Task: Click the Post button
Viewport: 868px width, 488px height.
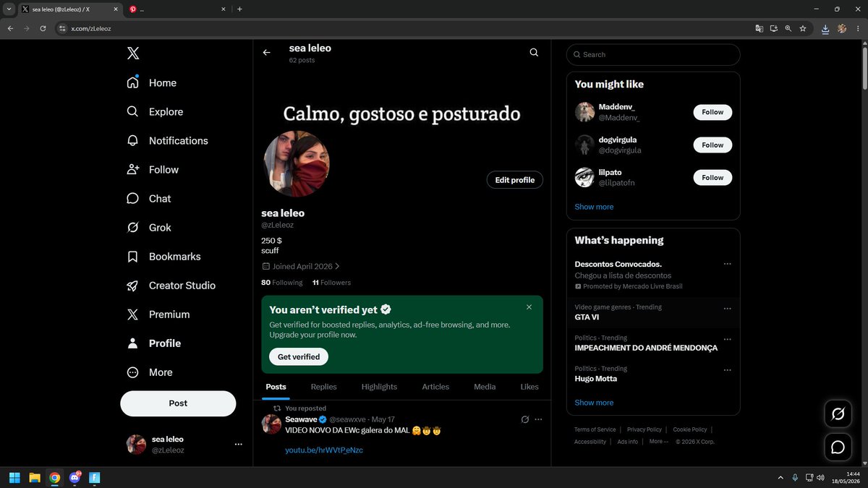Action: 178,403
